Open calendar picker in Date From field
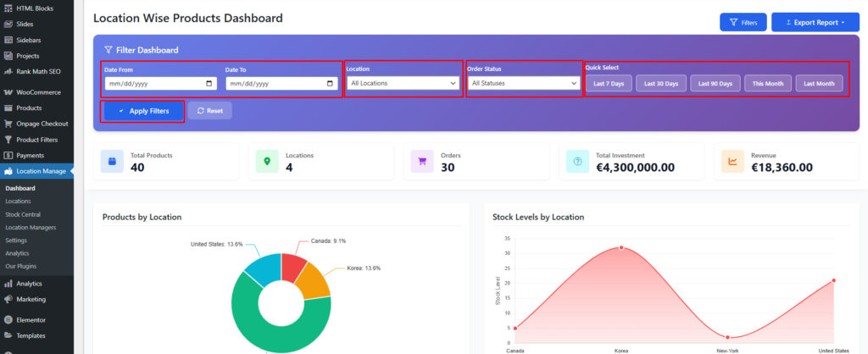 [209, 84]
